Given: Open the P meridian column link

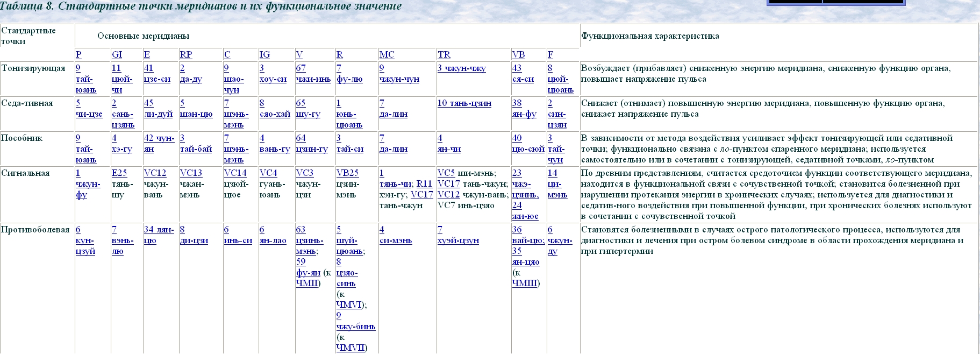Looking at the screenshot, I should [x=78, y=55].
